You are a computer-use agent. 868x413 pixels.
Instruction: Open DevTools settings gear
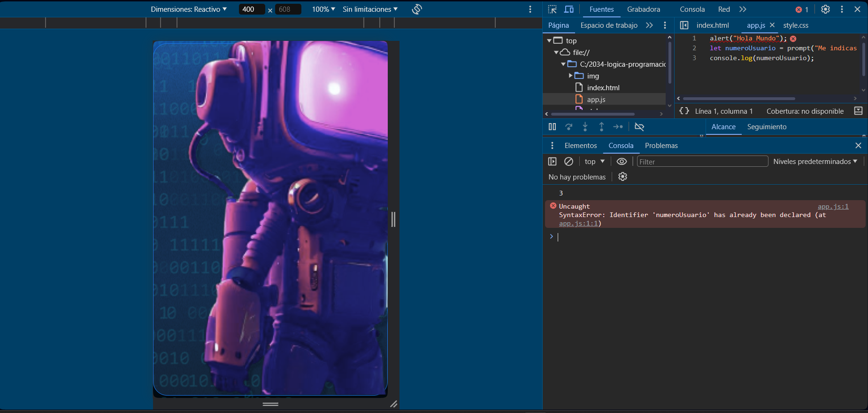pos(825,9)
